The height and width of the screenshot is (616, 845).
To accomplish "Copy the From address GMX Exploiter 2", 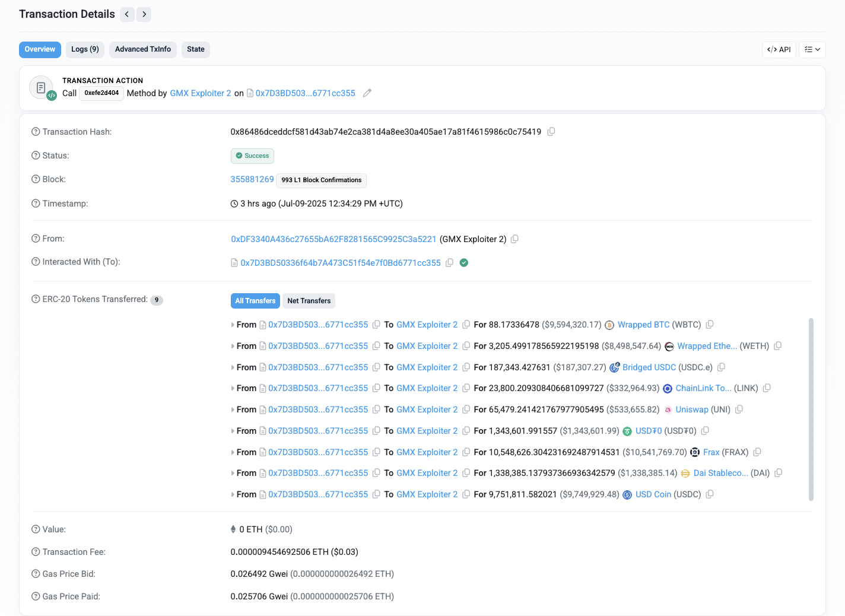I will (514, 239).
